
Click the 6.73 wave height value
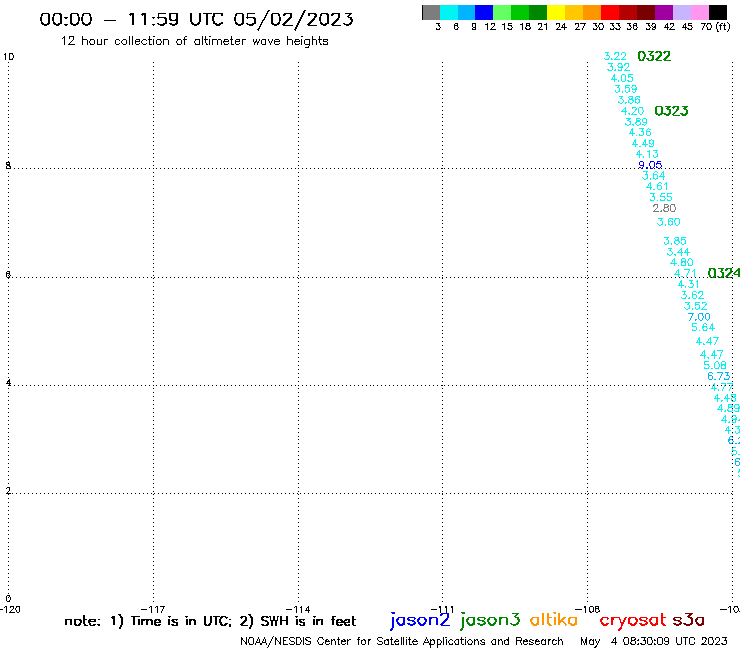[719, 376]
